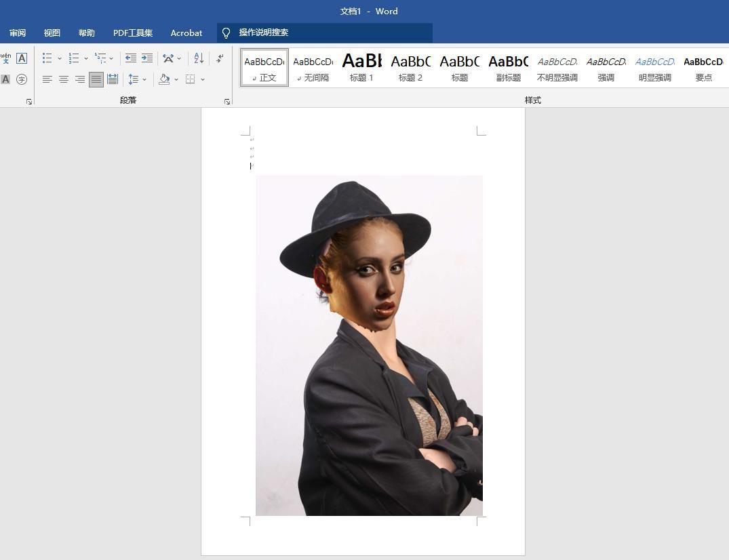Switch to the PDF工具集 tab
The height and width of the screenshot is (560, 729).
pos(133,33)
